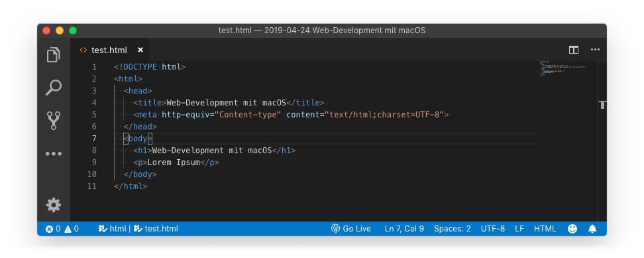Click the window title text
The height and width of the screenshot is (258, 644).
tap(322, 31)
